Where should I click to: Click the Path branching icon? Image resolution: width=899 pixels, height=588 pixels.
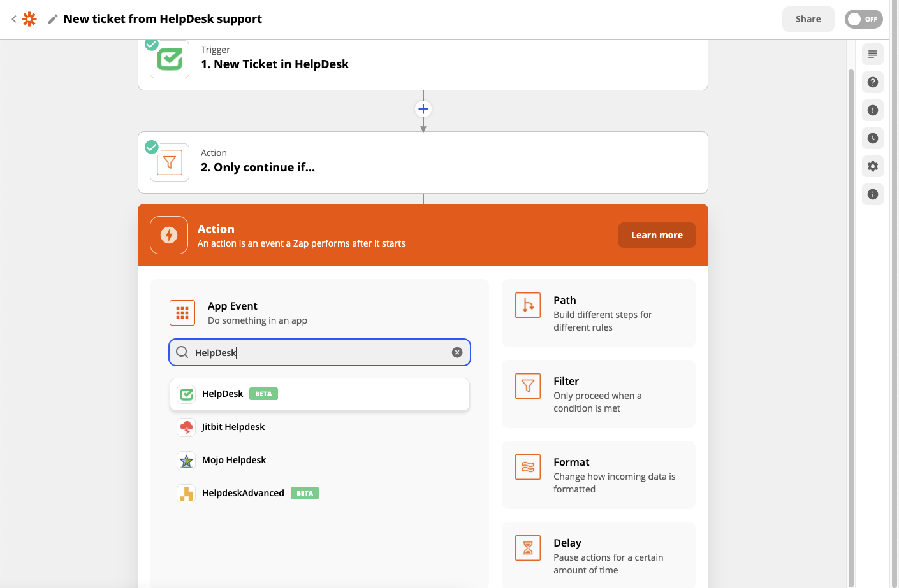tap(528, 306)
